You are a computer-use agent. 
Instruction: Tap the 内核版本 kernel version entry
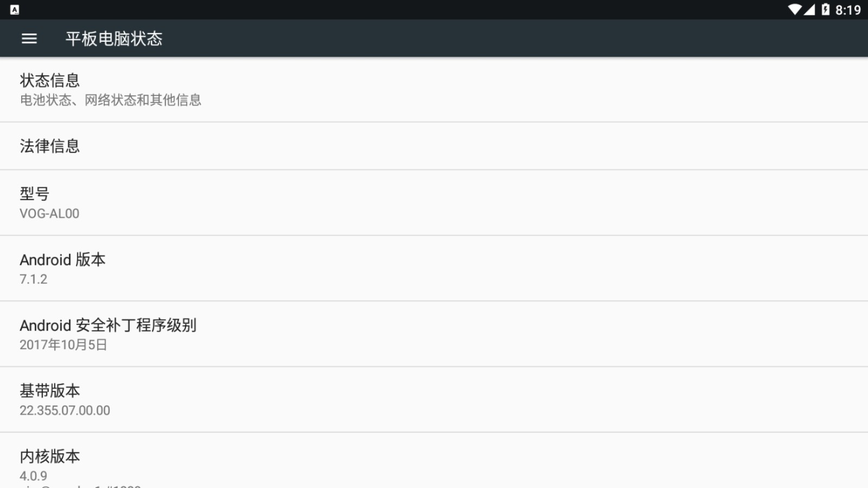point(434,461)
